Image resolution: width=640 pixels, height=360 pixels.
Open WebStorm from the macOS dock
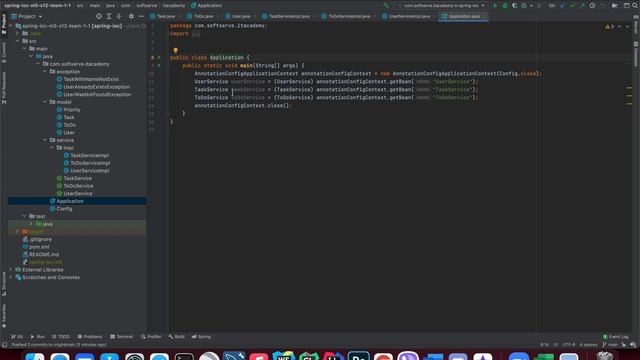tap(284, 357)
